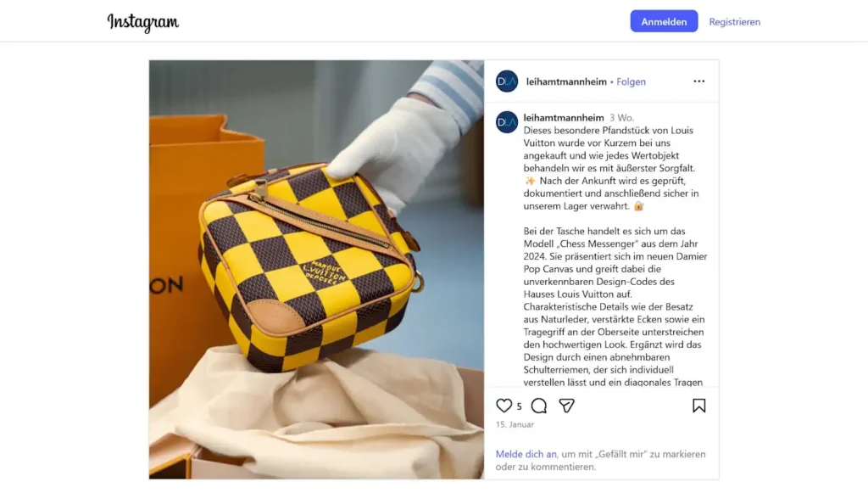
Task: Open the Registrieren link
Action: [x=735, y=21]
